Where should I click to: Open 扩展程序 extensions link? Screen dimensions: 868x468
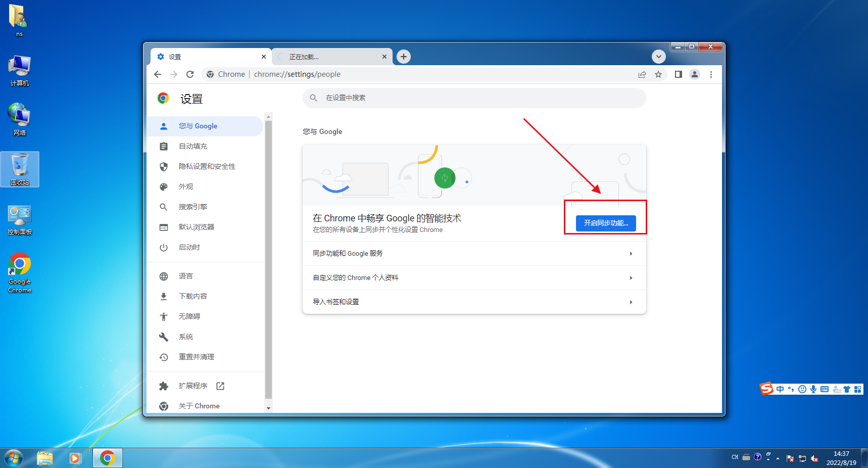coord(205,386)
